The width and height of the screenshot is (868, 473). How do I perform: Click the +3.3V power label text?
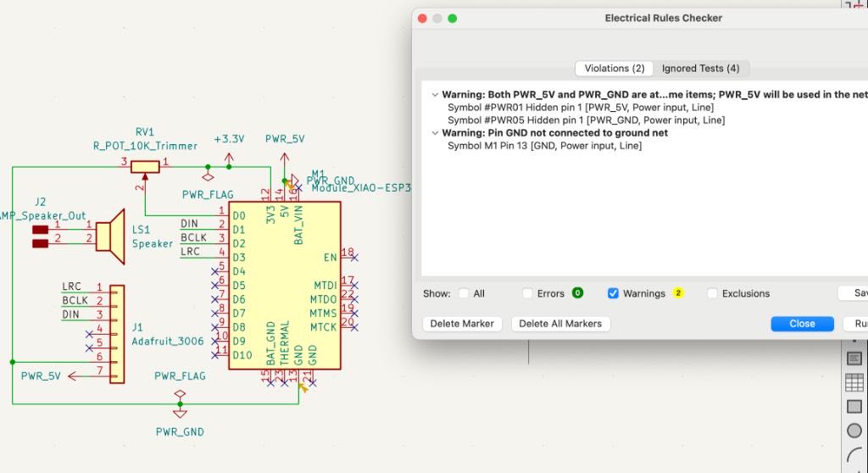pos(229,139)
